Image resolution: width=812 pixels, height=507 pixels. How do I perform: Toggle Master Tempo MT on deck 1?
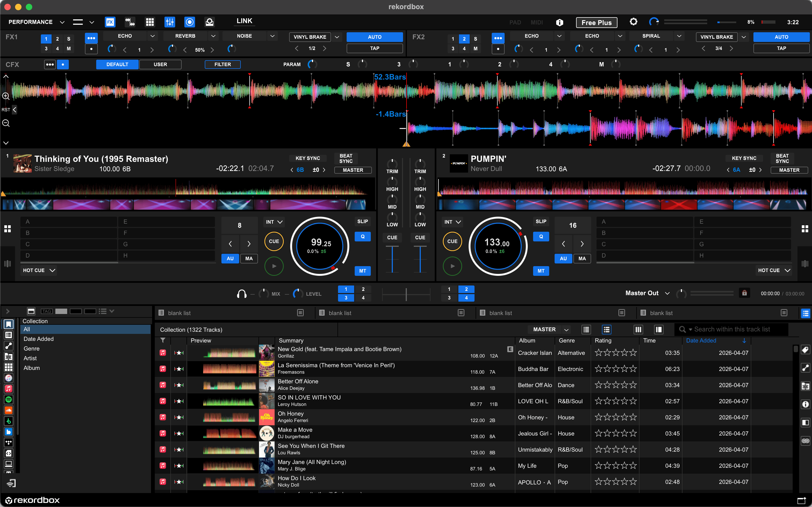pos(362,271)
